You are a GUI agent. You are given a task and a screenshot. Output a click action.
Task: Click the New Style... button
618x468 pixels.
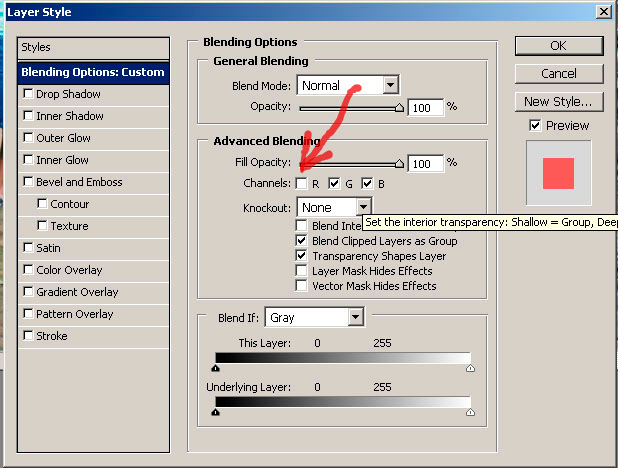pos(558,102)
